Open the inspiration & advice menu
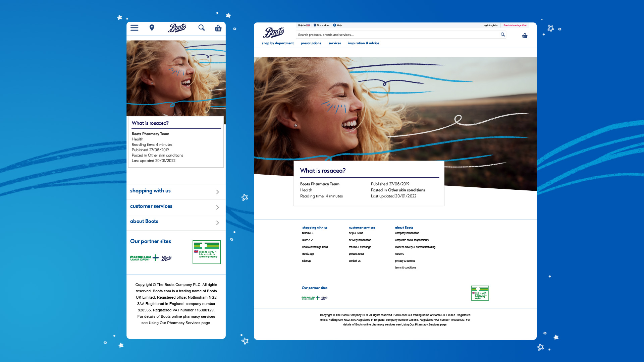 (x=364, y=43)
